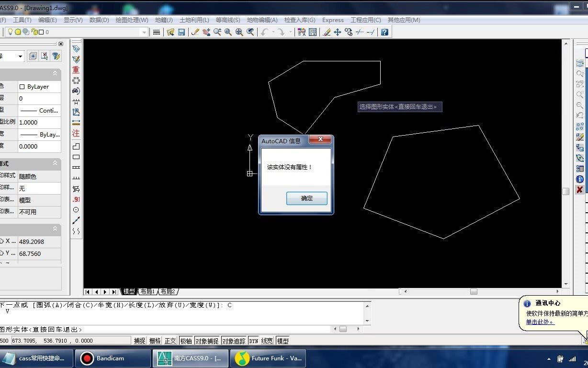Click the Erase pencil-eraser icon
This screenshot has width=588, height=368.
pyautogui.click(x=327, y=32)
